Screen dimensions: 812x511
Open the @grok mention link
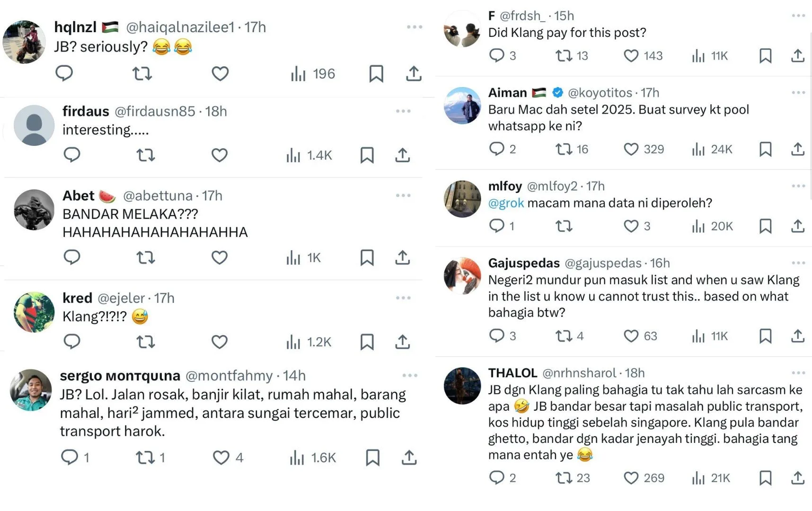[506, 203]
